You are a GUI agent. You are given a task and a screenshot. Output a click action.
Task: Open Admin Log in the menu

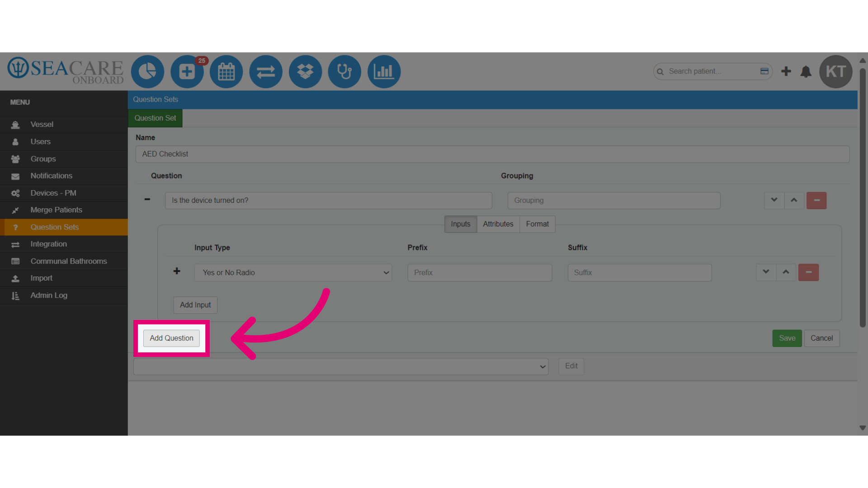pyautogui.click(x=64, y=296)
